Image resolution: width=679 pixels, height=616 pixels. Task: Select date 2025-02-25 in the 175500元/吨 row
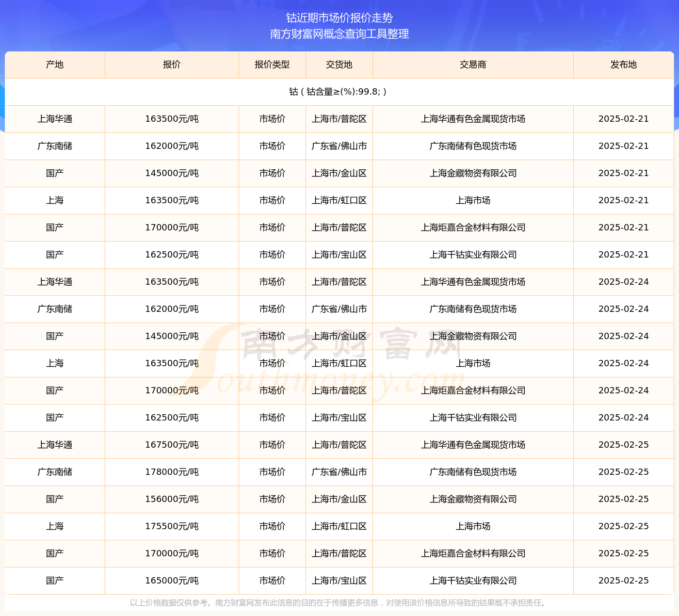point(624,526)
